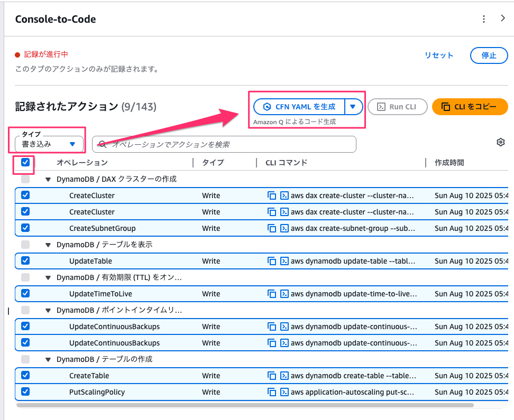Viewport: 514px width, 420px height.
Task: Click the Run CLI button
Action: click(x=397, y=107)
